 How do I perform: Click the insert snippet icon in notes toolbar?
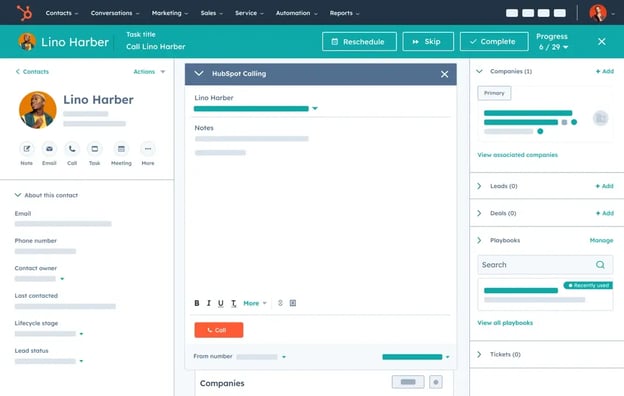(293, 303)
